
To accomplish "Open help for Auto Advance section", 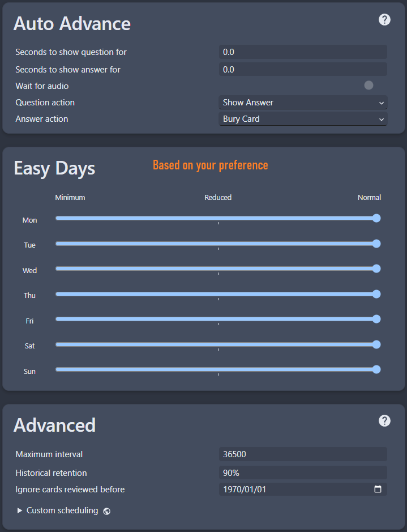I will (x=384, y=20).
